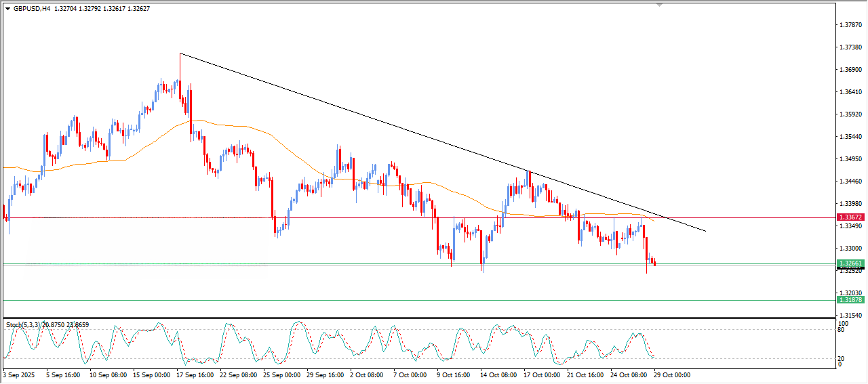Image resolution: width=868 pixels, height=384 pixels.
Task: Select the green 1.32661 price label
Action: 850,263
